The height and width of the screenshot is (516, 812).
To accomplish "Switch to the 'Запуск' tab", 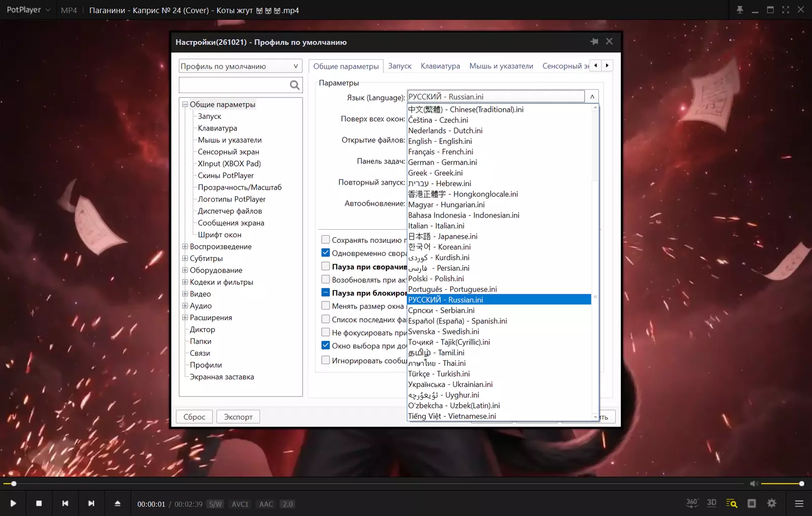I will click(400, 66).
